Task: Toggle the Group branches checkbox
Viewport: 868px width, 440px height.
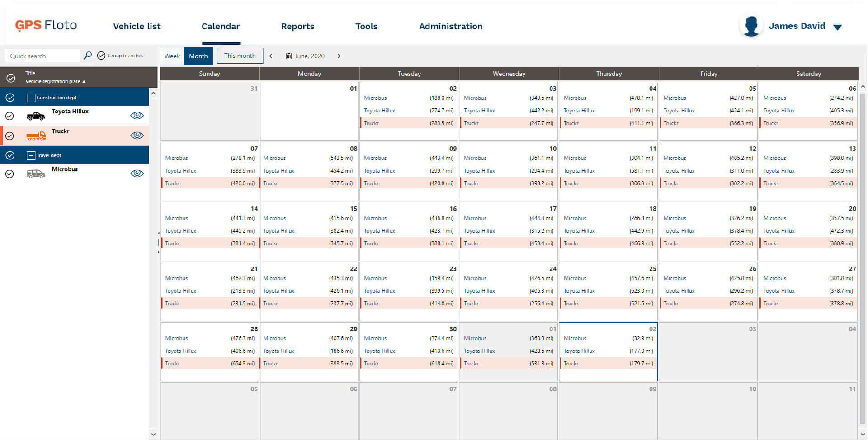Action: (101, 56)
